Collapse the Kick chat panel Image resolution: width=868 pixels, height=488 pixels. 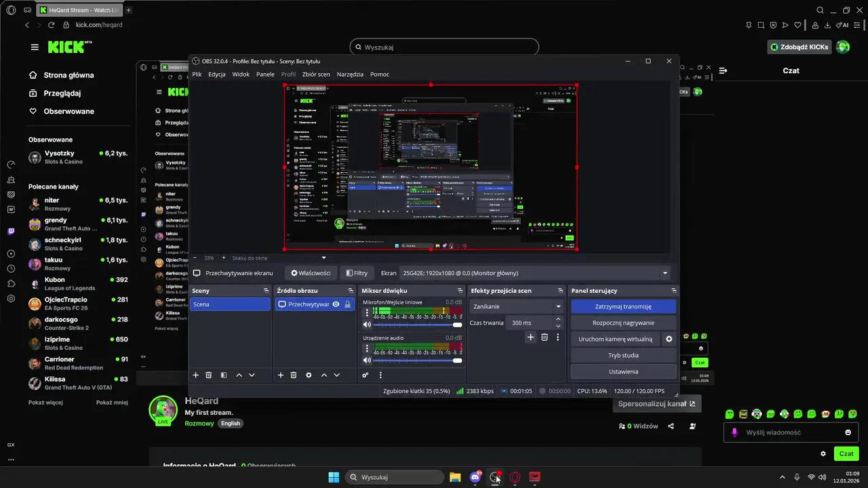tap(724, 70)
